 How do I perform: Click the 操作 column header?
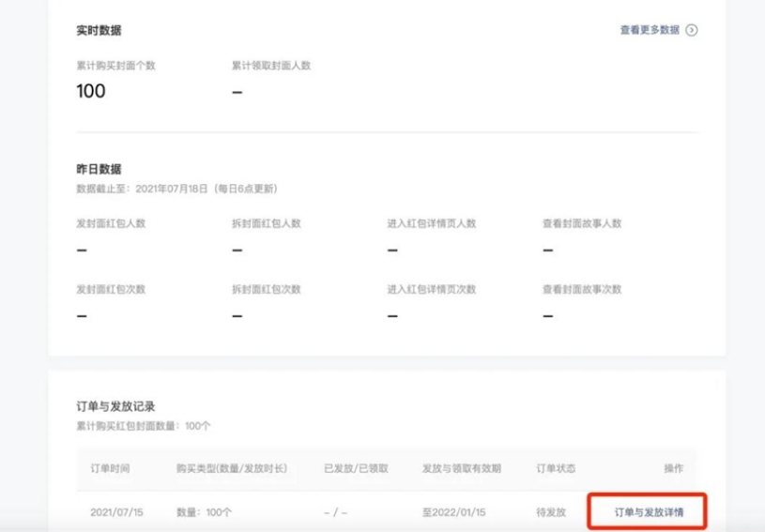click(674, 468)
